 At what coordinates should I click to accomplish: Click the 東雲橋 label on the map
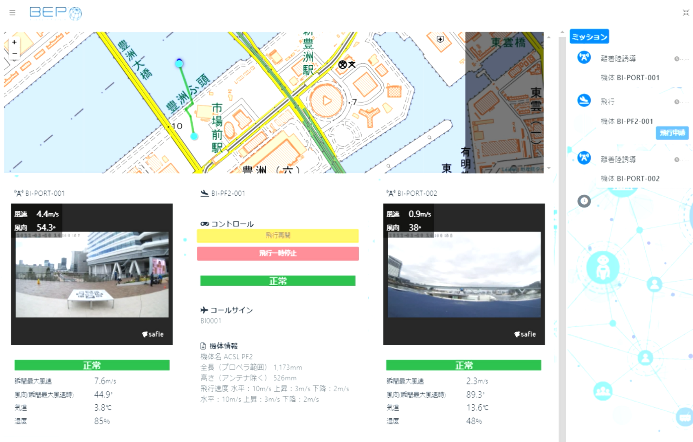point(508,42)
